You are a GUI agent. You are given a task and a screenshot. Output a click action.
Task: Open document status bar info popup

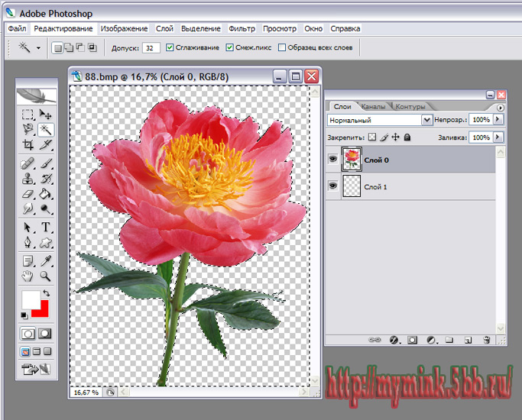(x=110, y=393)
